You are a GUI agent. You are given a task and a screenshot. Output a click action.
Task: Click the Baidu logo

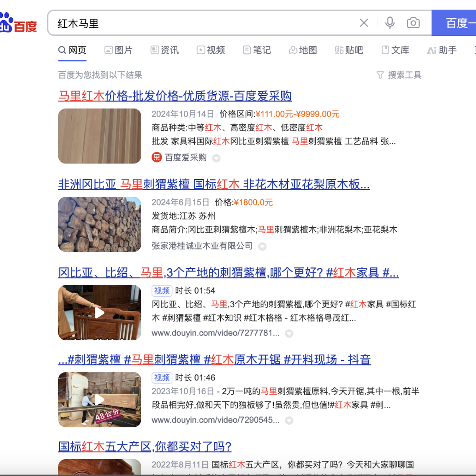pos(18,23)
